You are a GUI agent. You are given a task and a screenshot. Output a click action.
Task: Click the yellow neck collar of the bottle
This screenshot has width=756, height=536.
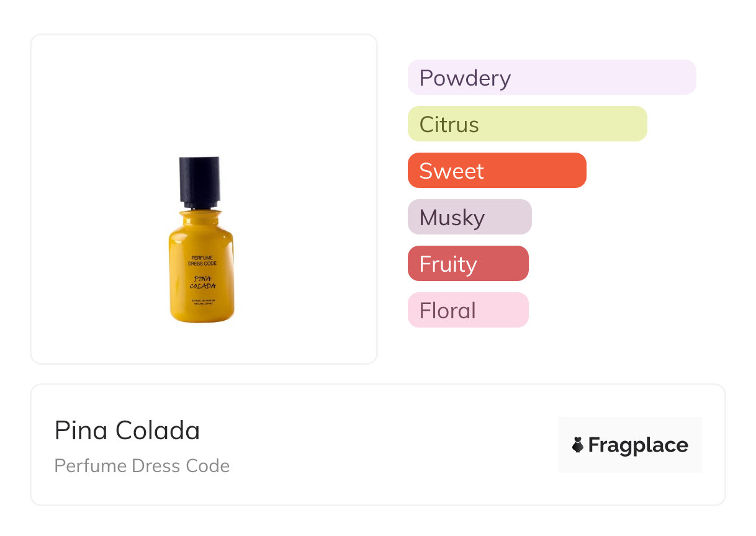click(201, 216)
